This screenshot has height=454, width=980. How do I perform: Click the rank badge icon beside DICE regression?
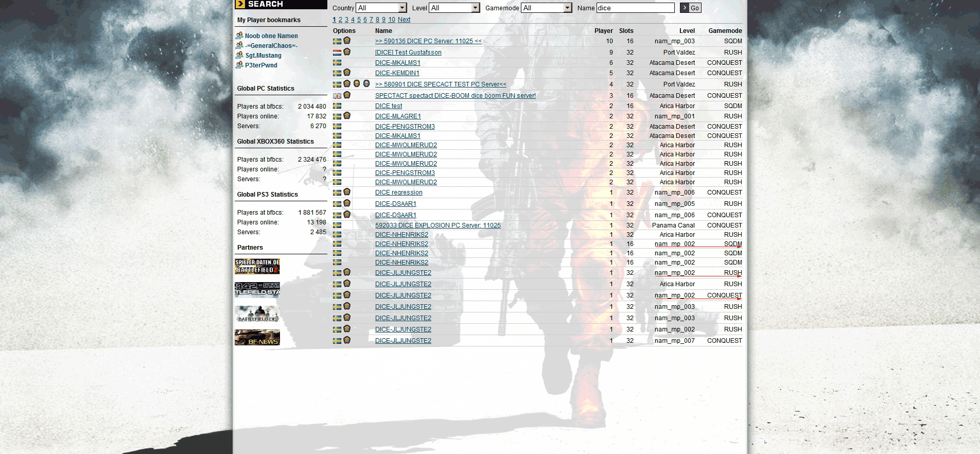tap(347, 192)
